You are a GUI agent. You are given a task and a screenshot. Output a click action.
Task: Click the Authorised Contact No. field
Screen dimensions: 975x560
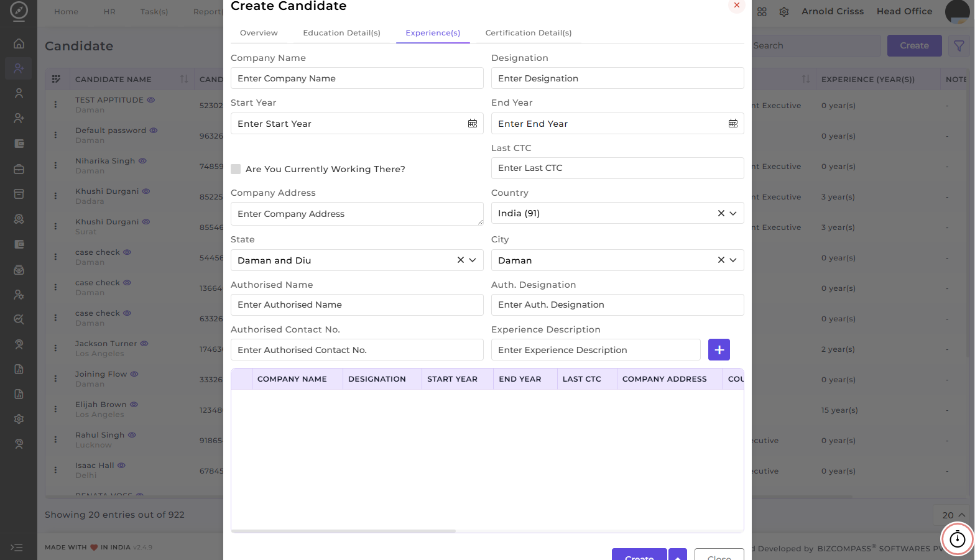[x=357, y=350]
